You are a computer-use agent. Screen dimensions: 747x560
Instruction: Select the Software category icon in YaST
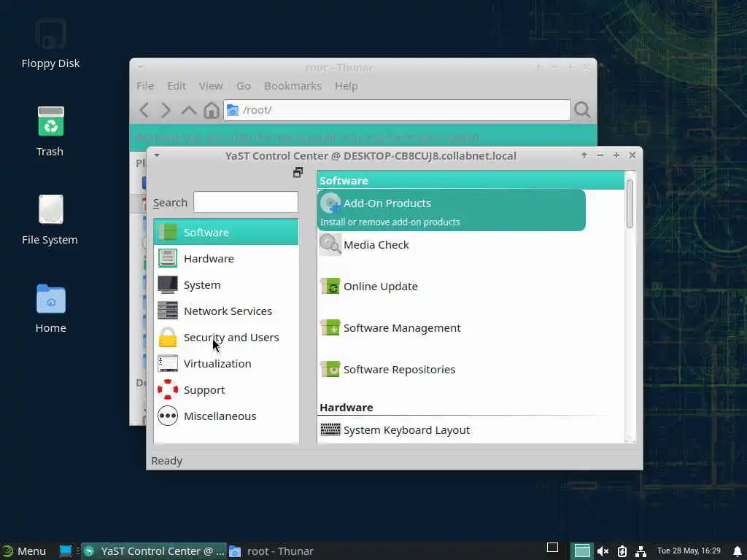(168, 232)
